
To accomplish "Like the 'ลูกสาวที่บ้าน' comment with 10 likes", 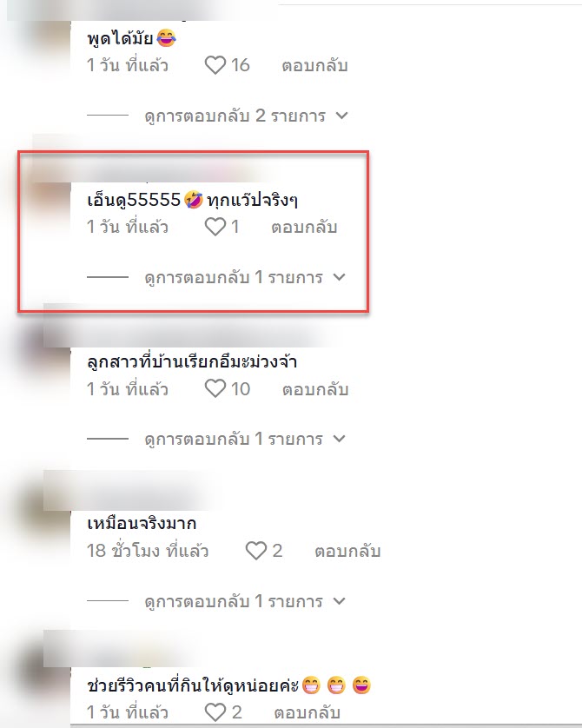I will pos(215,388).
